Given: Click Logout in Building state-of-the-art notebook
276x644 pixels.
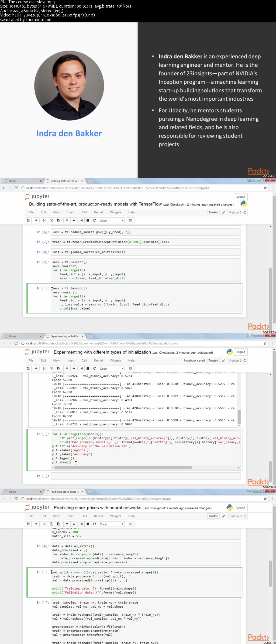Looking at the screenshot, I should tap(240, 196).
